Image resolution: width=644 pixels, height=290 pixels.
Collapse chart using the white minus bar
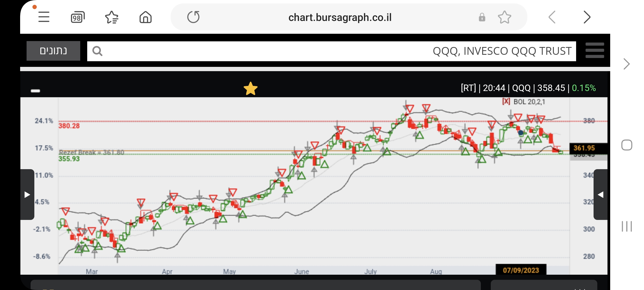pos(35,91)
